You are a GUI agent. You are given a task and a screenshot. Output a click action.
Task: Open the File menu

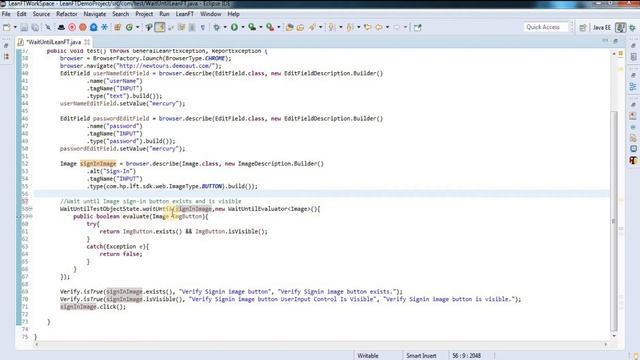tap(6, 14)
